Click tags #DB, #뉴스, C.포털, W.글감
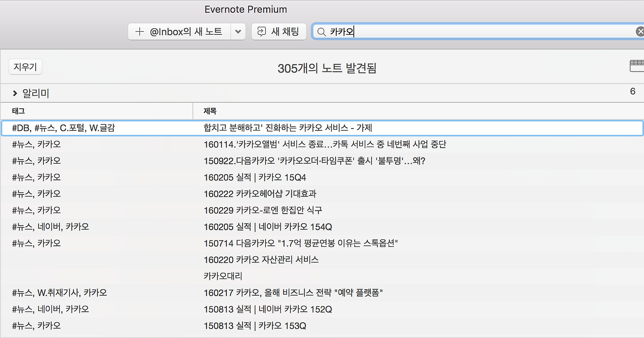The width and height of the screenshot is (644, 338). point(63,128)
